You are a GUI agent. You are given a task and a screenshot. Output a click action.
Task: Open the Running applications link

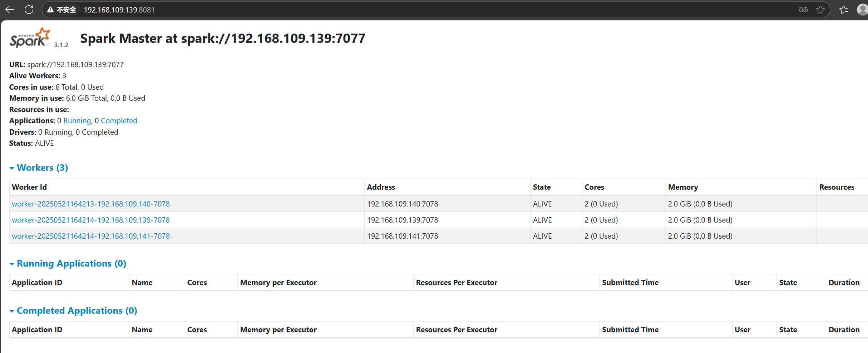coord(77,121)
